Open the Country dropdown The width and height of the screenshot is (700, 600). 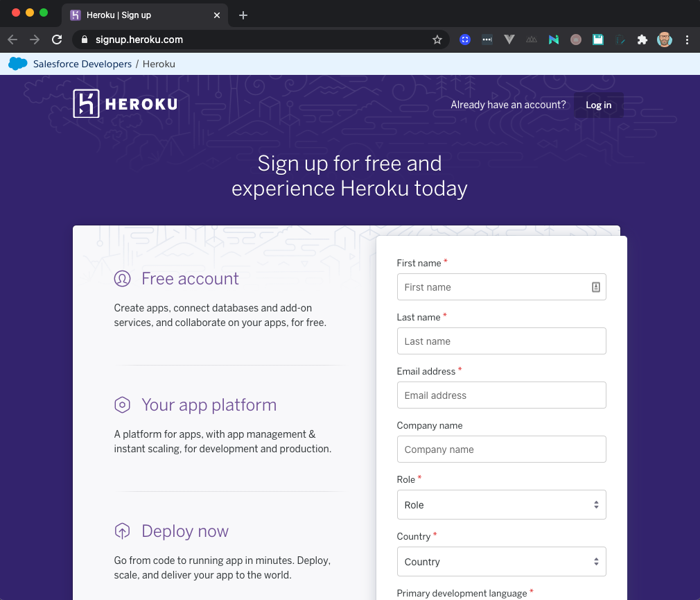501,561
